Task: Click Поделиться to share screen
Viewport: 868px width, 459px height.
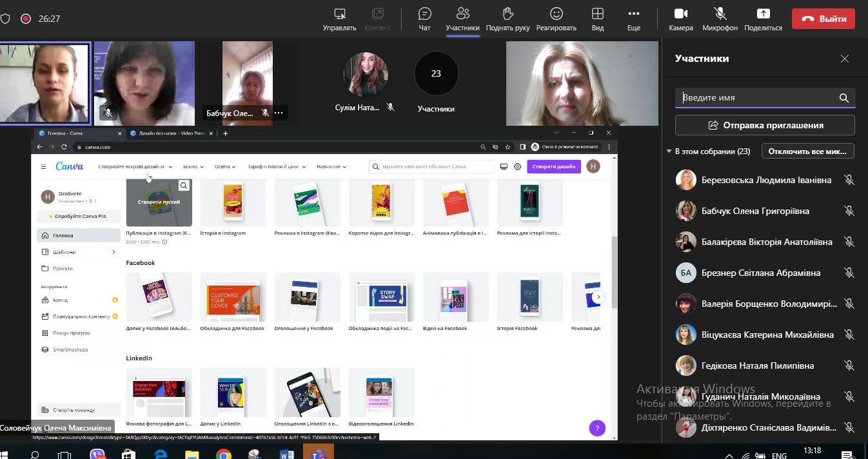Action: (x=763, y=19)
